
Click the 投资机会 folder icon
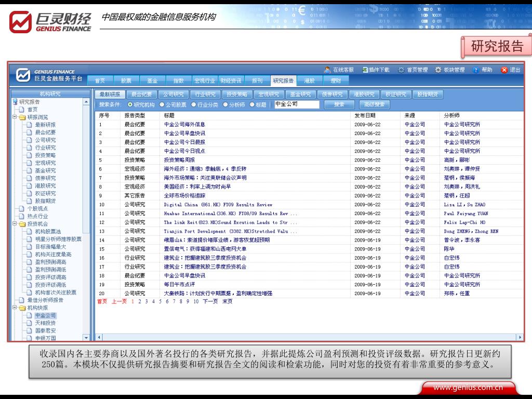(x=23, y=224)
